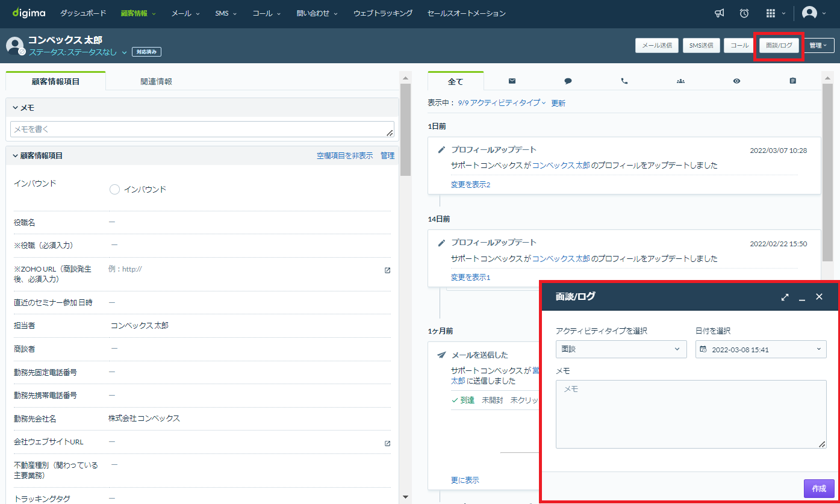
Task: Filter activities by clipboard form icon
Action: [792, 81]
